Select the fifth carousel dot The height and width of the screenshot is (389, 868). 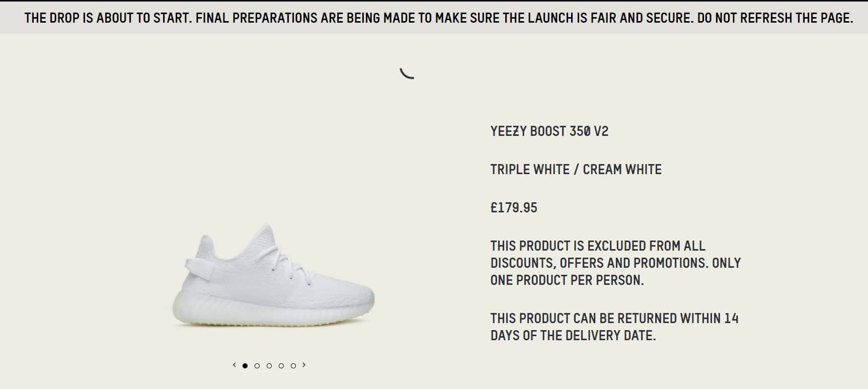tap(293, 366)
